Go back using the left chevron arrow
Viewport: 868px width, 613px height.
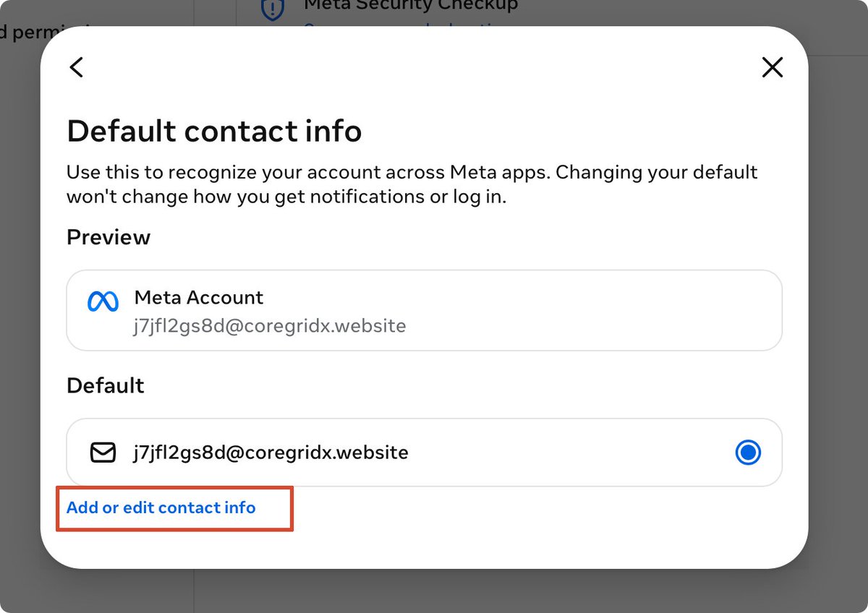pyautogui.click(x=77, y=67)
